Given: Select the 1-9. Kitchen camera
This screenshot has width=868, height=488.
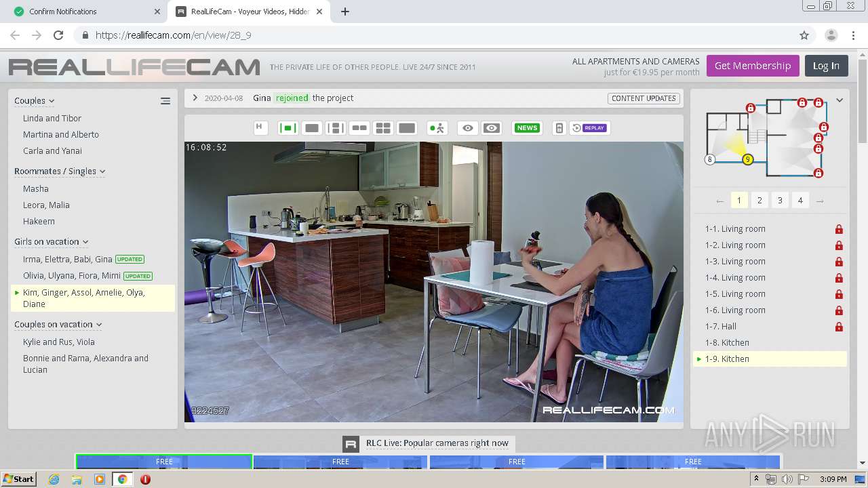Looking at the screenshot, I should pyautogui.click(x=770, y=359).
